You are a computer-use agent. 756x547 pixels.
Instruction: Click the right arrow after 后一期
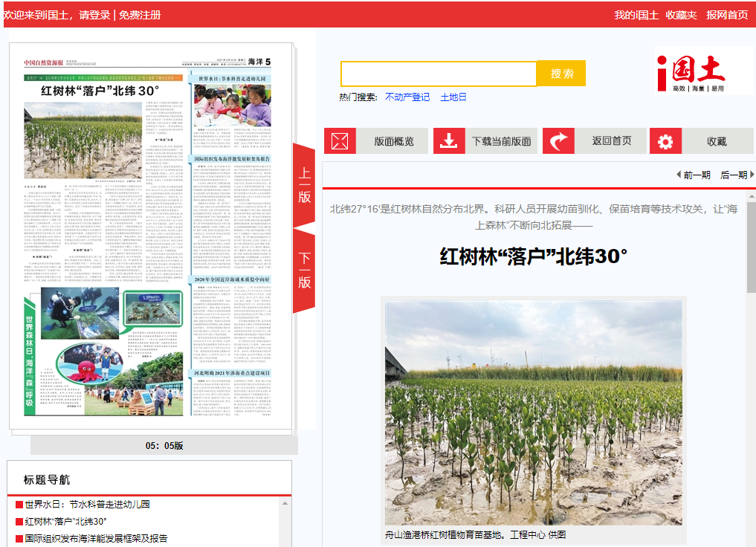click(x=752, y=175)
